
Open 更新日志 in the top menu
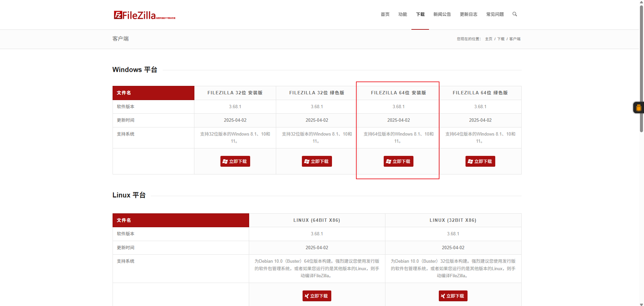tap(469, 14)
